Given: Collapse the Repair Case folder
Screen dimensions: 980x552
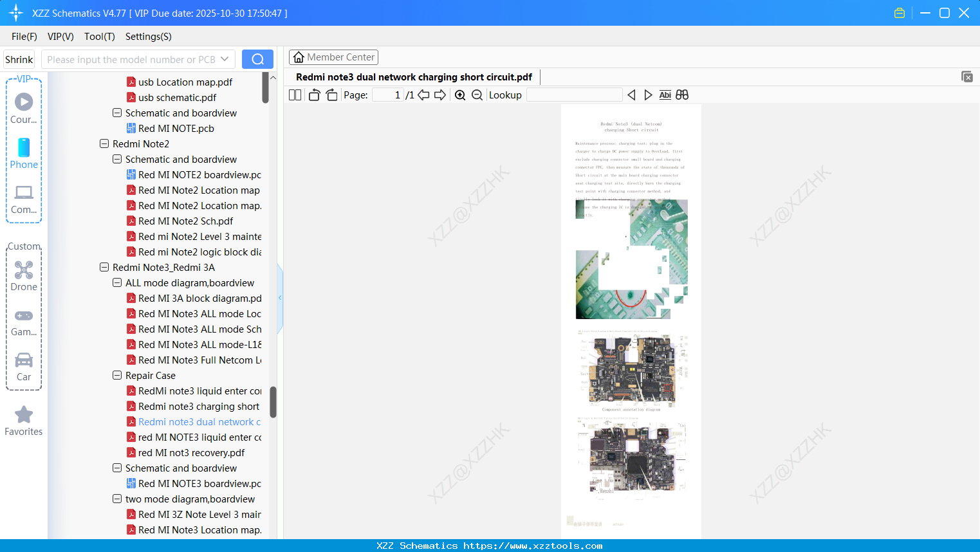Looking at the screenshot, I should coord(117,375).
